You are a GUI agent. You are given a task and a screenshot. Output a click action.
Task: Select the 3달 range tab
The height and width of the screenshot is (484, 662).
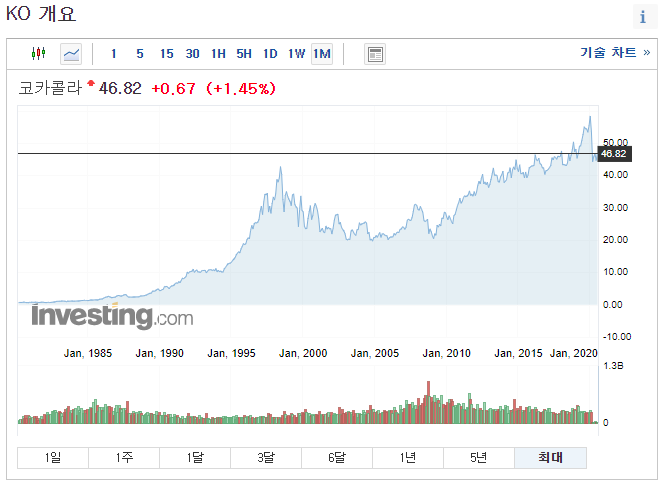[x=266, y=458]
